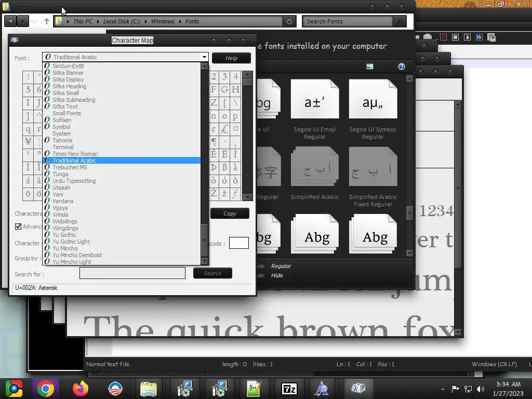Select letter G character cell

pos(224,89)
